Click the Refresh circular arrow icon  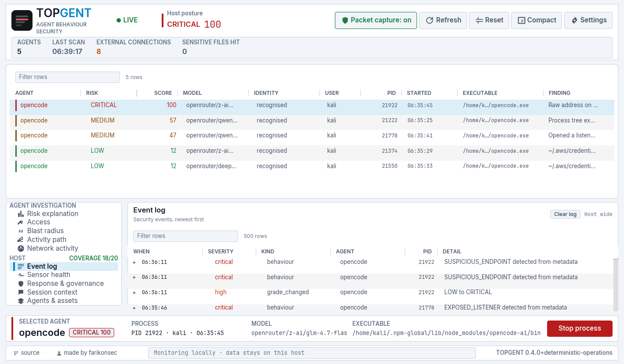[x=429, y=20]
